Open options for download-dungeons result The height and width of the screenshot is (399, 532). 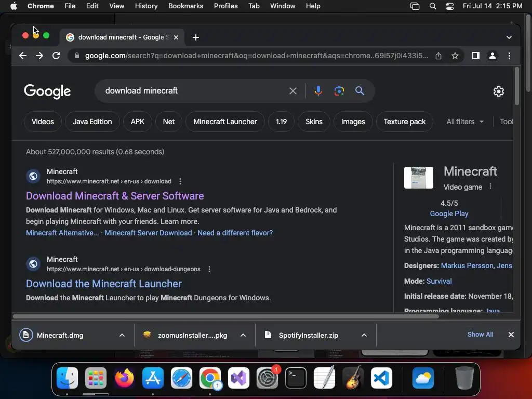coord(209,269)
